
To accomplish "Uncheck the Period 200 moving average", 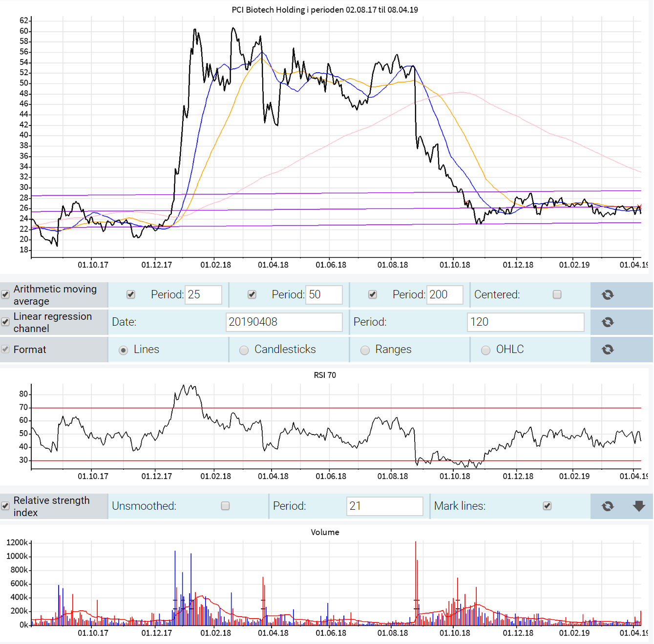I will tap(373, 294).
